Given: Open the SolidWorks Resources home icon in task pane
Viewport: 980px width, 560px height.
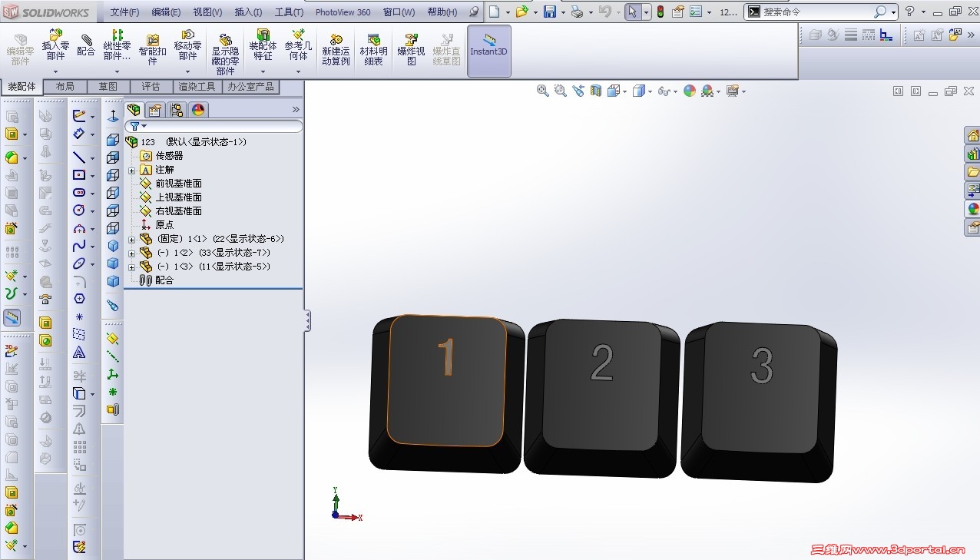Looking at the screenshot, I should coord(973,135).
